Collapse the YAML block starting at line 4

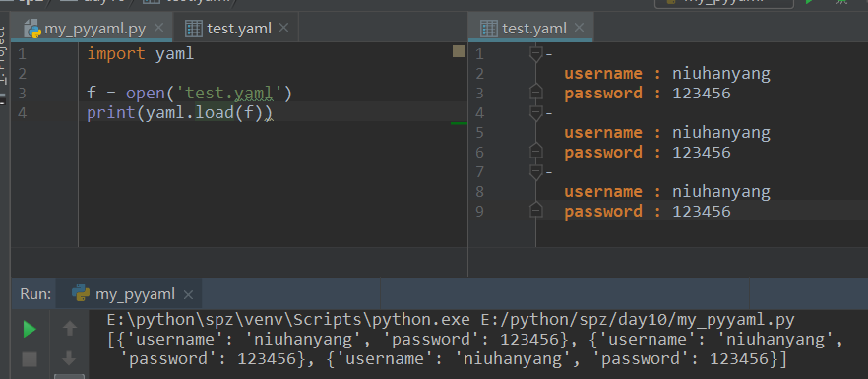tap(535, 113)
